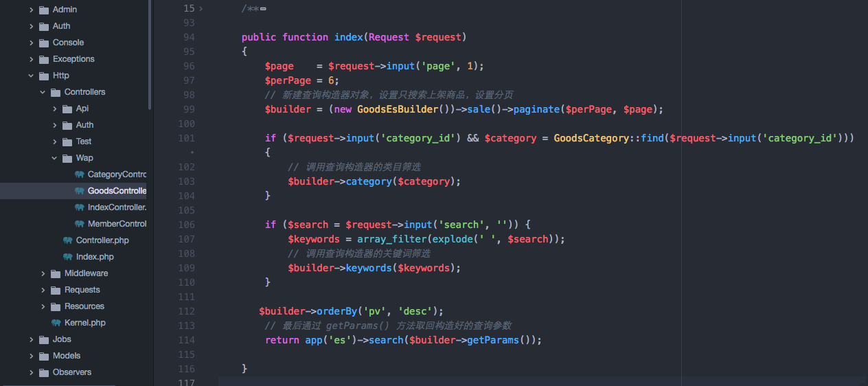Click line number 112 in gutter

pyautogui.click(x=187, y=311)
